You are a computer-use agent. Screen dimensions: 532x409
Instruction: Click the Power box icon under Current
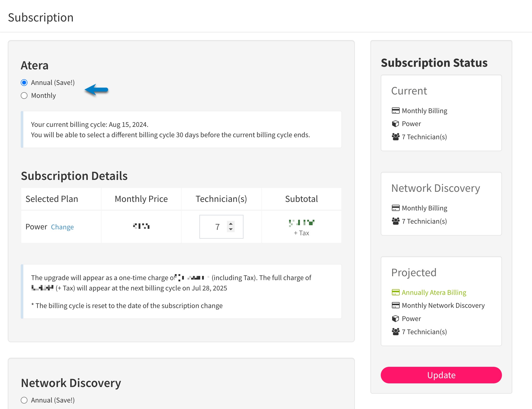tap(396, 124)
